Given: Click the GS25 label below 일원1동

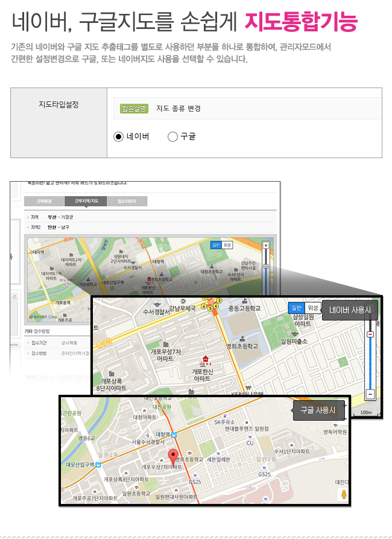Looking at the screenshot, I should (x=264, y=474).
